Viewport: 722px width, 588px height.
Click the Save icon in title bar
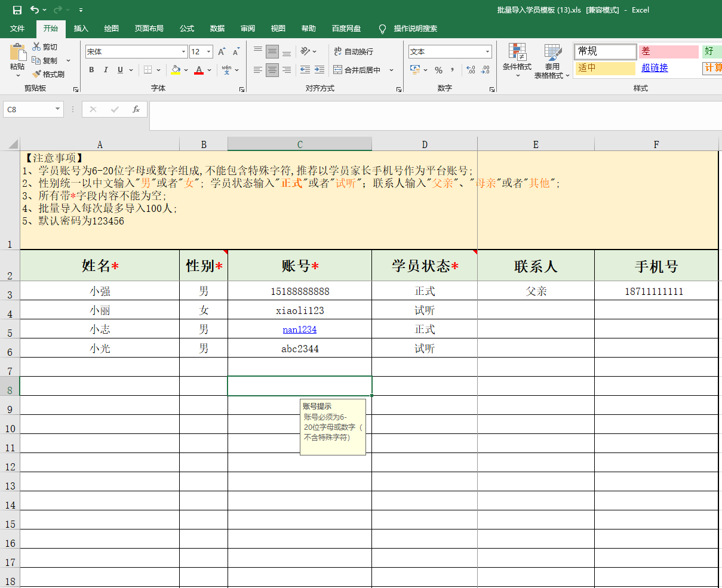(x=17, y=10)
